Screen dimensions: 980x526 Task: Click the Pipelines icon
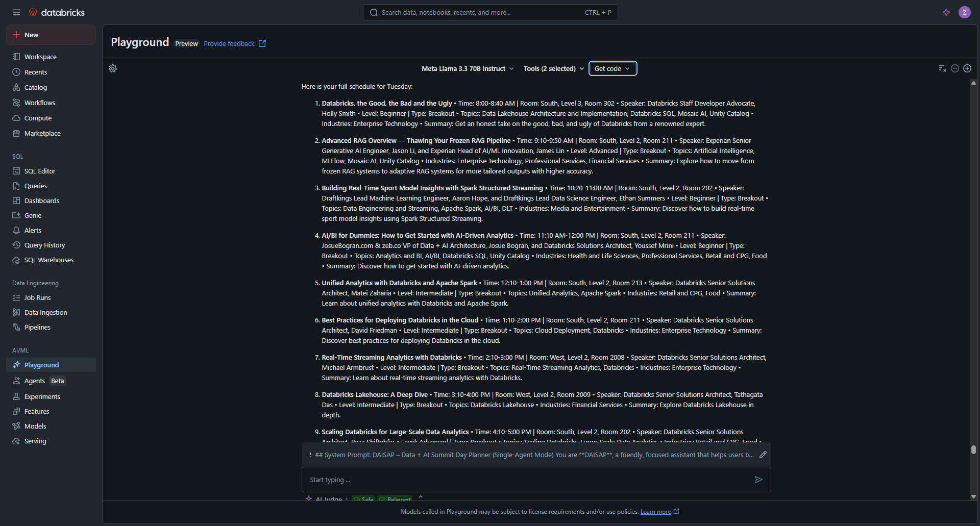16,327
